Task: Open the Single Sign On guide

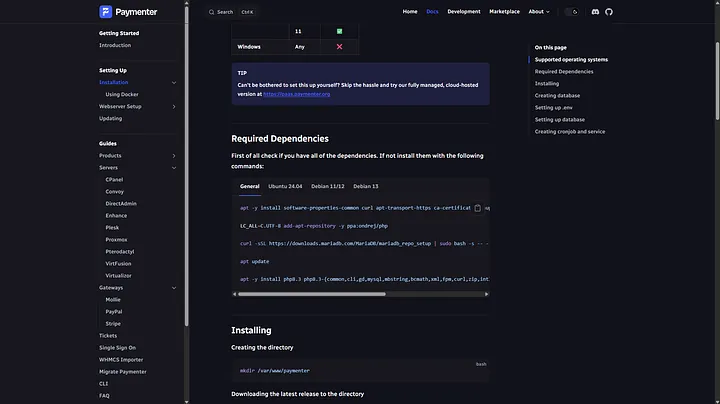Action: [x=118, y=348]
